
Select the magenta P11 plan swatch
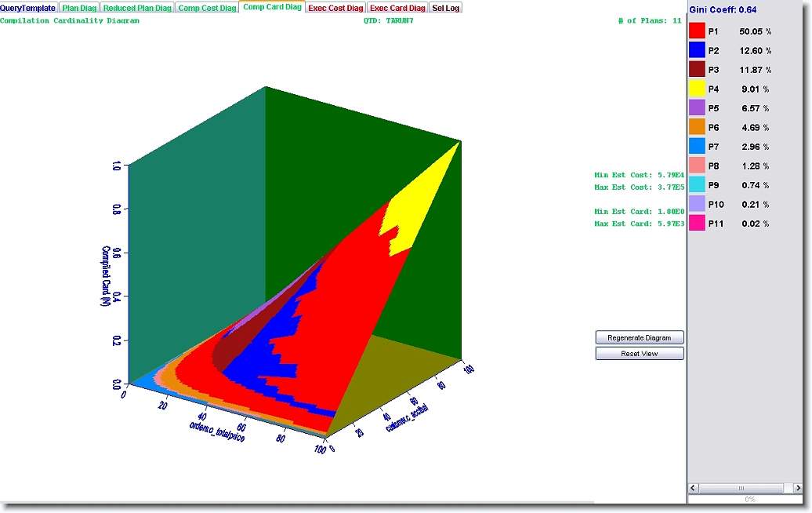click(697, 224)
